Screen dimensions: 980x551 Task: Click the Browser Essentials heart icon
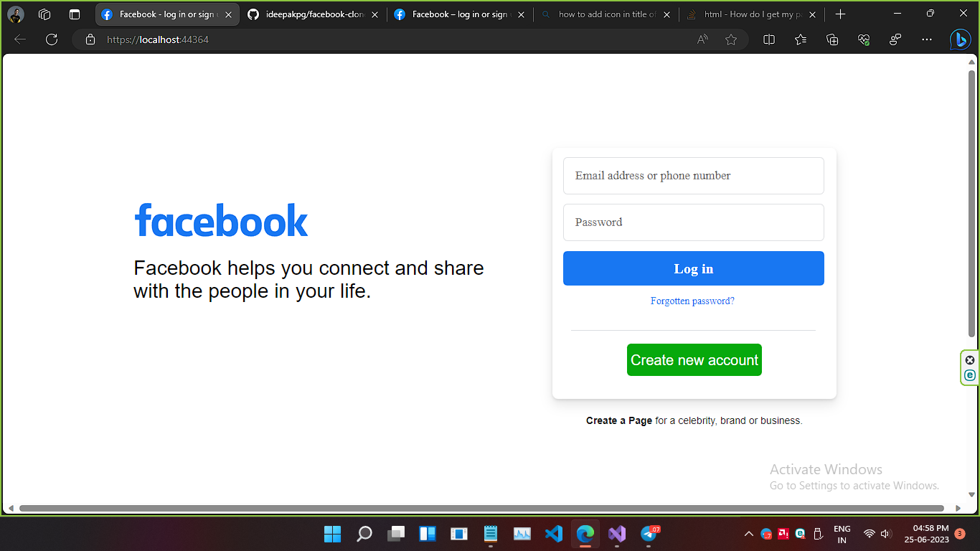[x=864, y=39]
